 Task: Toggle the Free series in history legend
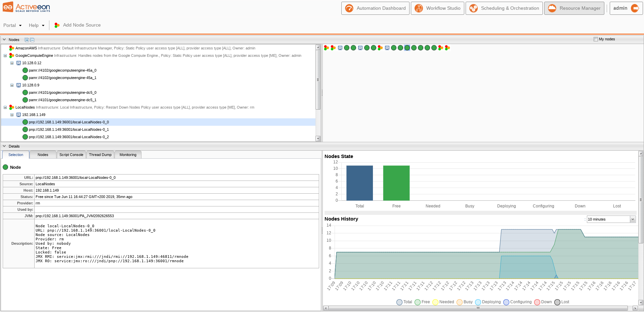pos(422,302)
